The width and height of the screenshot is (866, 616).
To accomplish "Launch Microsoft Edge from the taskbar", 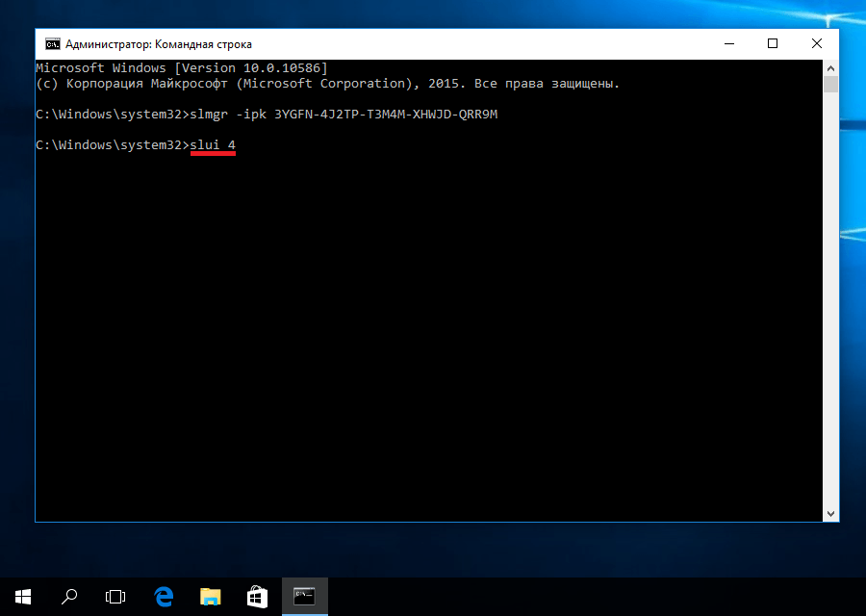I will [163, 597].
